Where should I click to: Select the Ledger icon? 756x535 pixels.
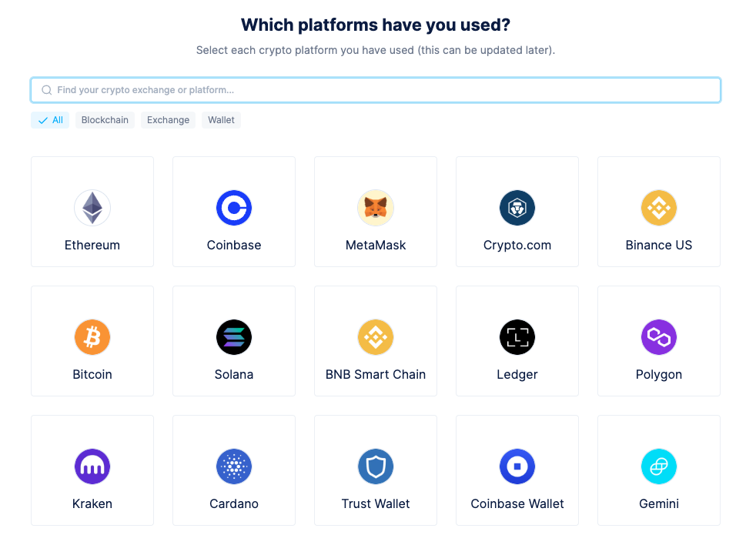coord(517,337)
